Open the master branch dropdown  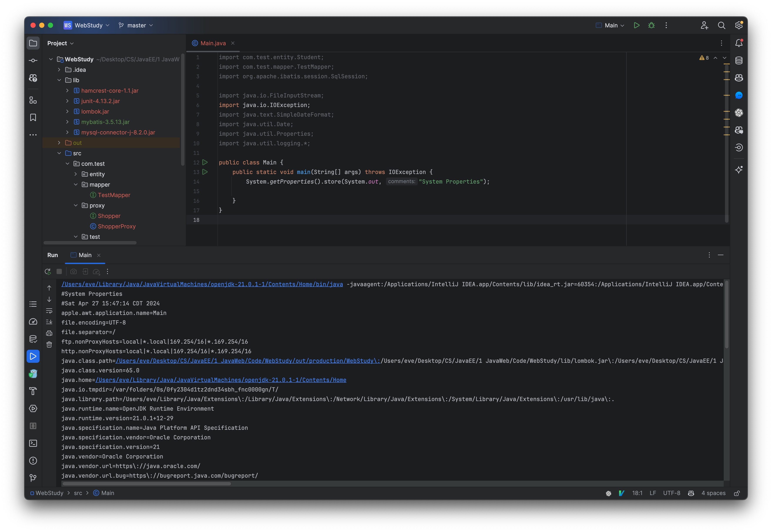pos(135,25)
